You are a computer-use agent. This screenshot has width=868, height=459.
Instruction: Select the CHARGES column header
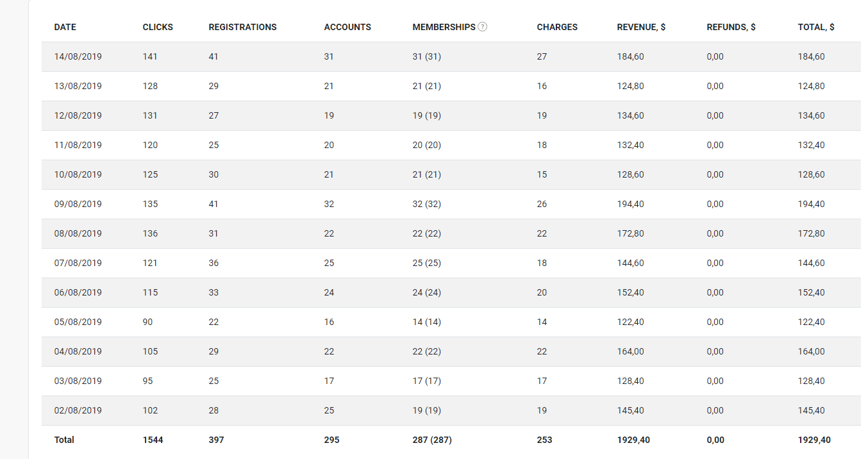coord(557,27)
